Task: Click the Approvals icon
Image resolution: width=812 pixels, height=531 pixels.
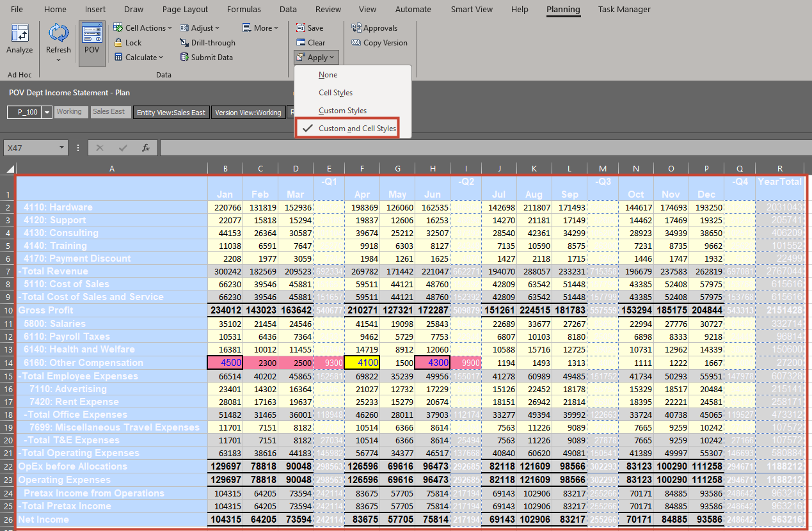Action: (x=356, y=28)
